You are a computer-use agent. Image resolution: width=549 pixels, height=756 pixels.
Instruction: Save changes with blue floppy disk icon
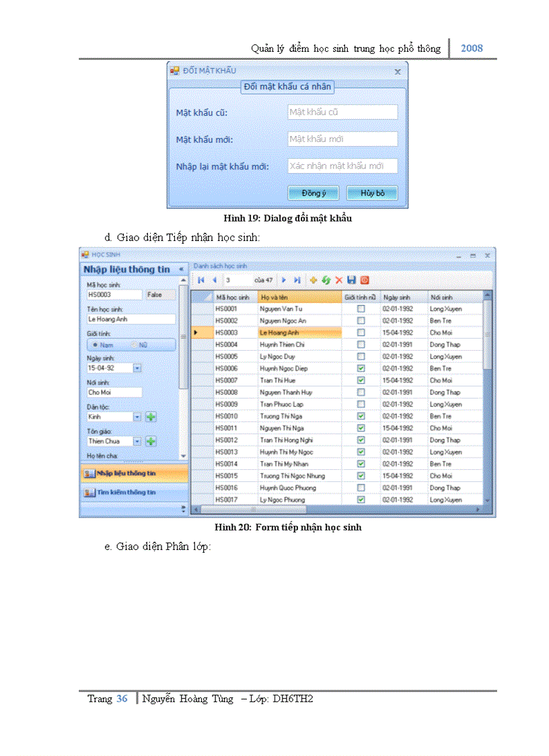pos(351,280)
